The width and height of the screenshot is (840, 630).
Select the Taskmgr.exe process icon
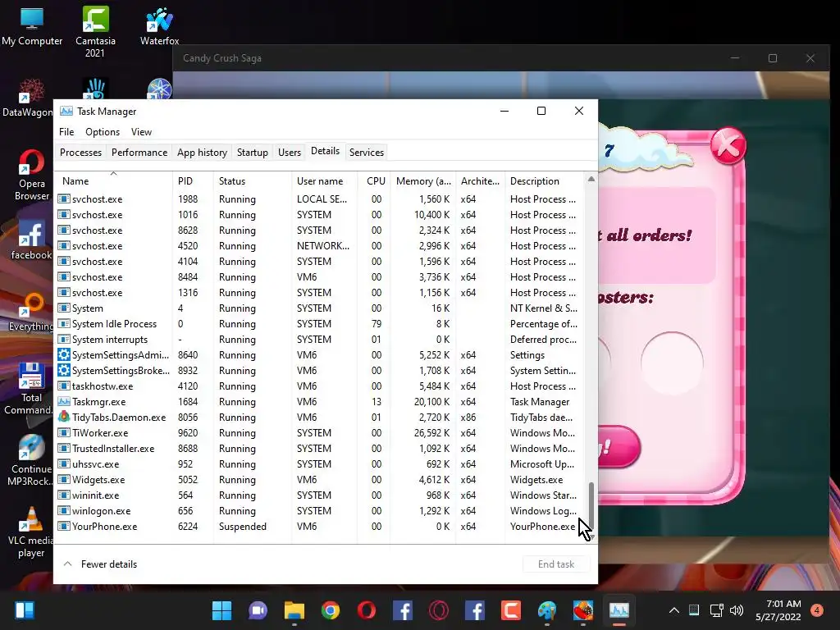coord(64,401)
